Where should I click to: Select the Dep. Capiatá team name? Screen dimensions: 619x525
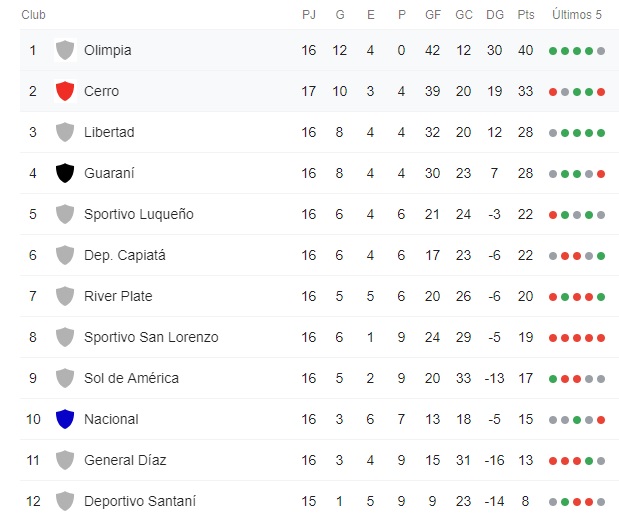pos(124,255)
